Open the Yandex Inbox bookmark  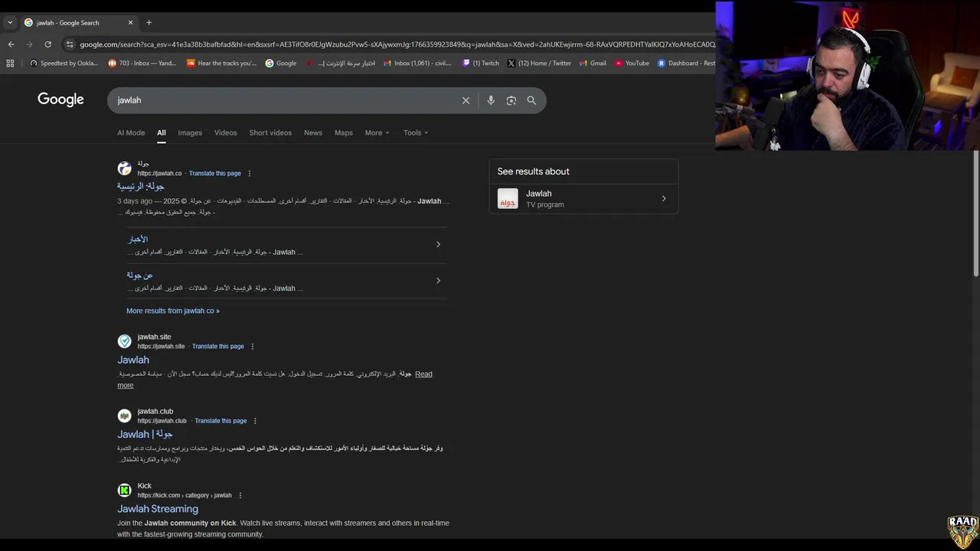pos(142,64)
